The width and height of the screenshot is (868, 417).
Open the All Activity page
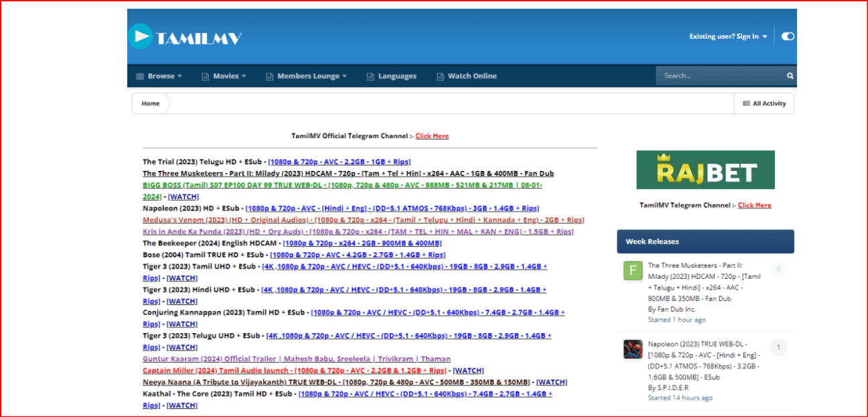click(764, 103)
